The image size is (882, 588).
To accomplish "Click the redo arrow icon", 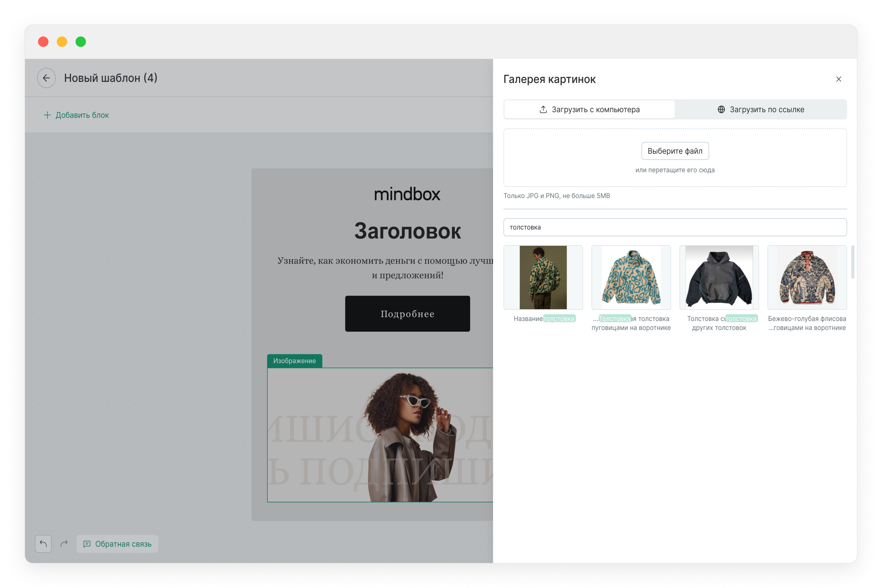I will point(64,543).
